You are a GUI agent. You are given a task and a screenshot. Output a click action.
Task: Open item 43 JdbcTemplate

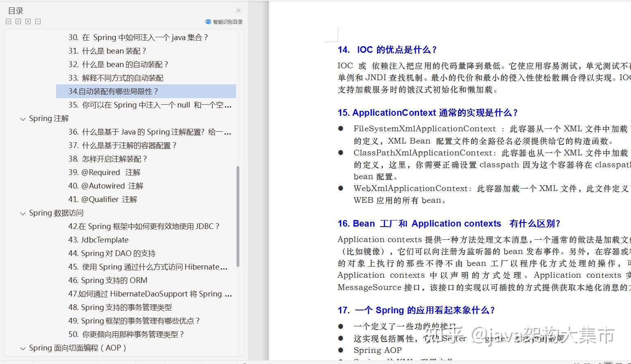pos(99,240)
